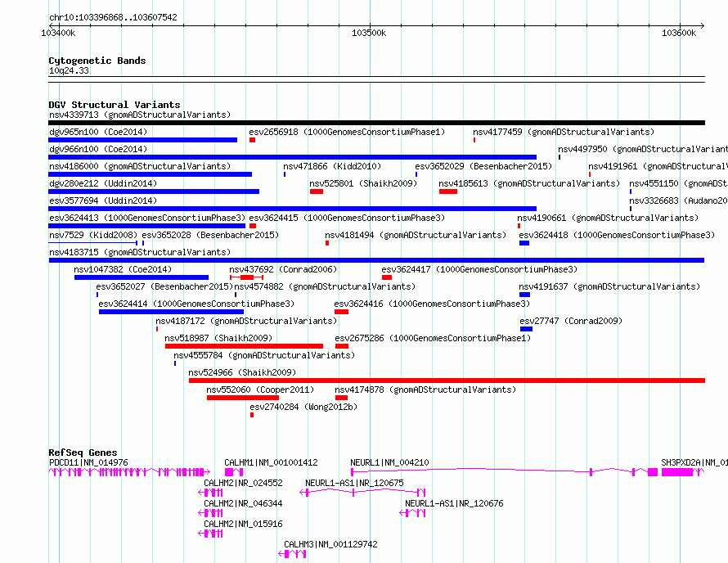Image resolution: width=728 pixels, height=563 pixels.
Task: Click the red nsv525801 variant bar
Action: point(317,191)
